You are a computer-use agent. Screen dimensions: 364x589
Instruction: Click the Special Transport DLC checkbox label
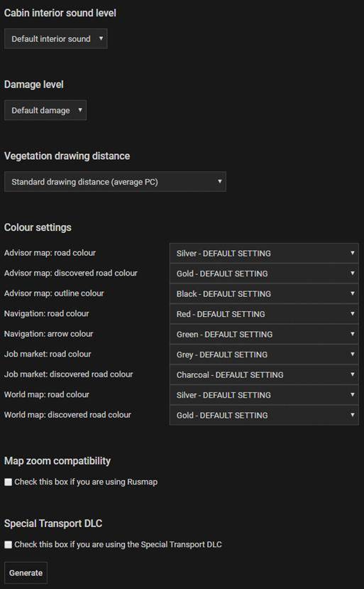point(118,545)
